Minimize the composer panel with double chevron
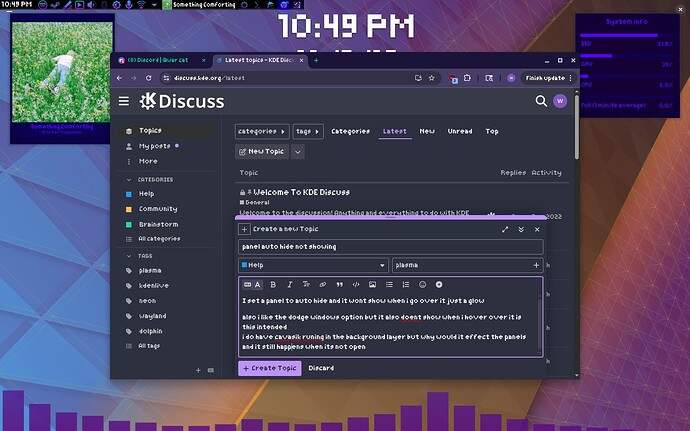Viewport: 690px width, 431px height. click(x=521, y=229)
